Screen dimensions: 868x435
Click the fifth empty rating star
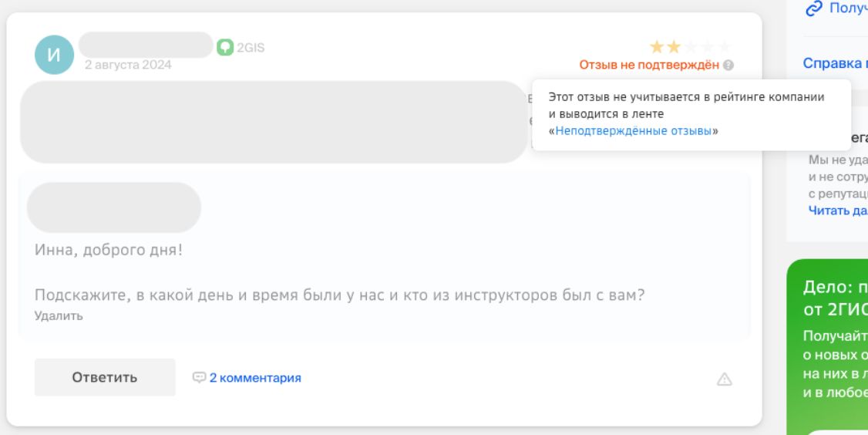725,47
